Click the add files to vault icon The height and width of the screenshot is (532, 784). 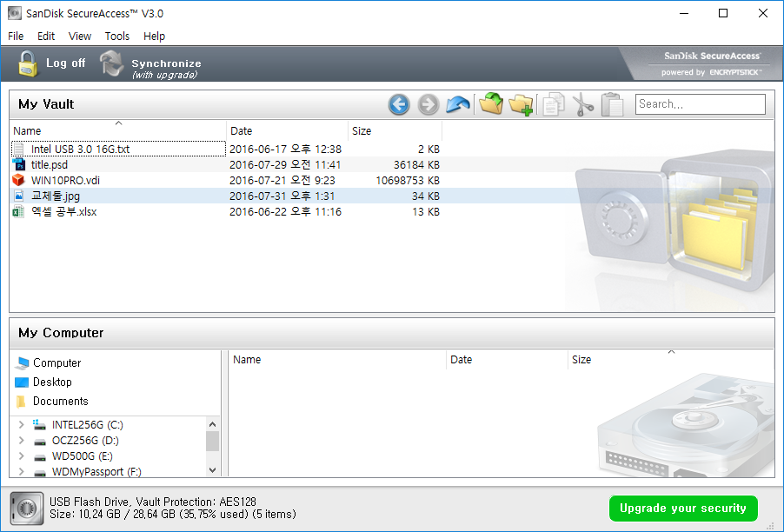pos(491,103)
